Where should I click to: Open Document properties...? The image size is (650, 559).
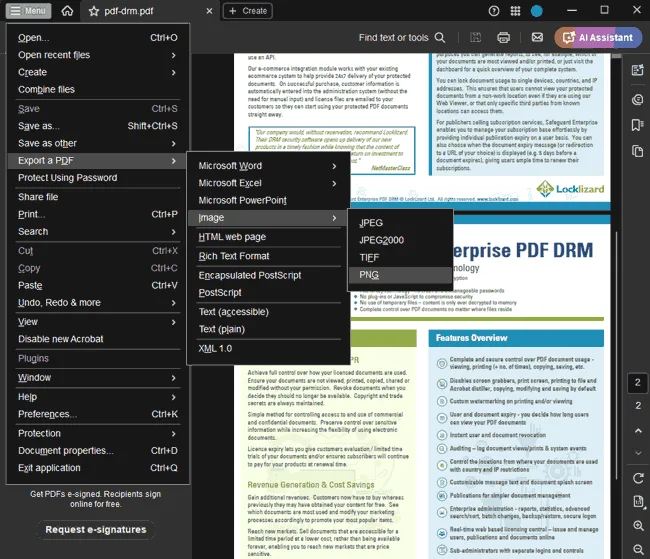tap(98, 451)
